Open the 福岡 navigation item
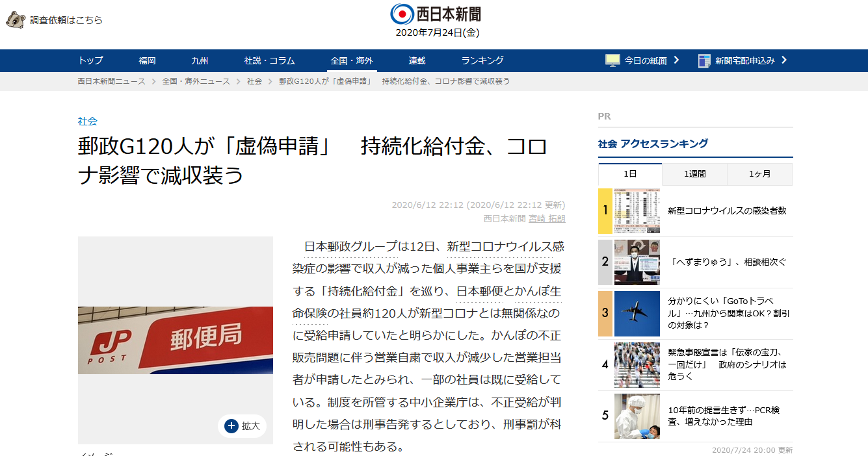 pos(147,60)
